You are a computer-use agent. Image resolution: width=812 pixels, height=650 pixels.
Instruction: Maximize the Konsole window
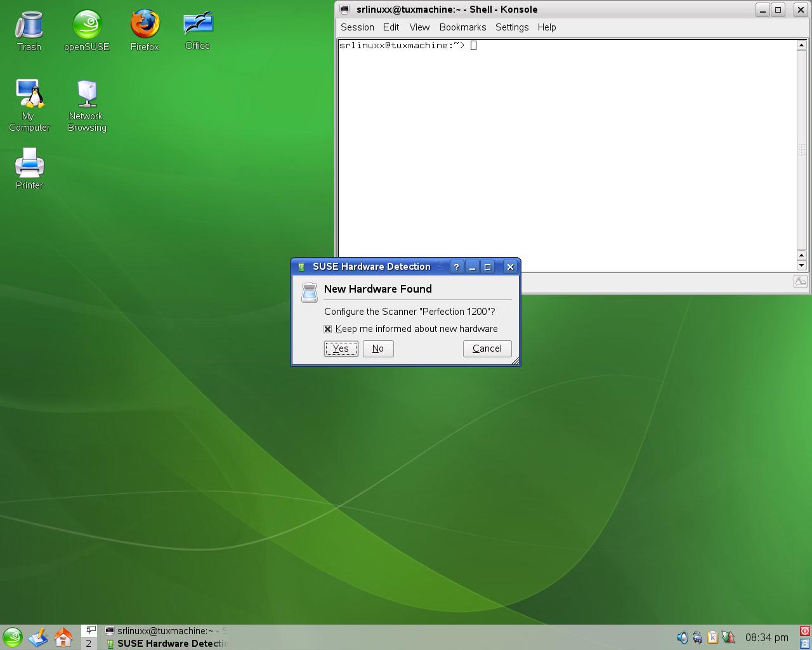(x=778, y=10)
